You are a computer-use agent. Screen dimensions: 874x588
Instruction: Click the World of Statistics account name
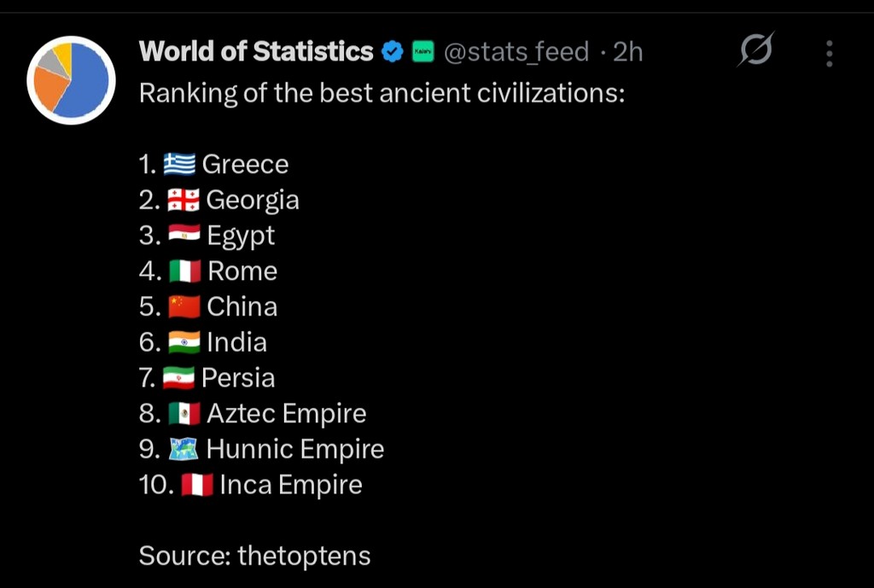256,52
